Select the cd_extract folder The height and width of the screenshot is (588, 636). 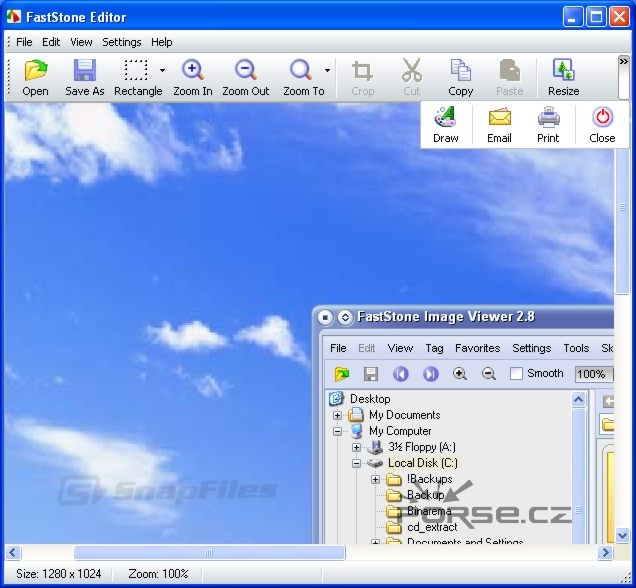[432, 527]
